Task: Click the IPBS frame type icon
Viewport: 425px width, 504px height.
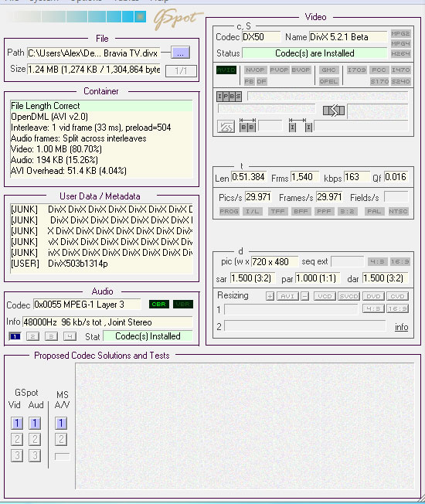Action: 229,96
